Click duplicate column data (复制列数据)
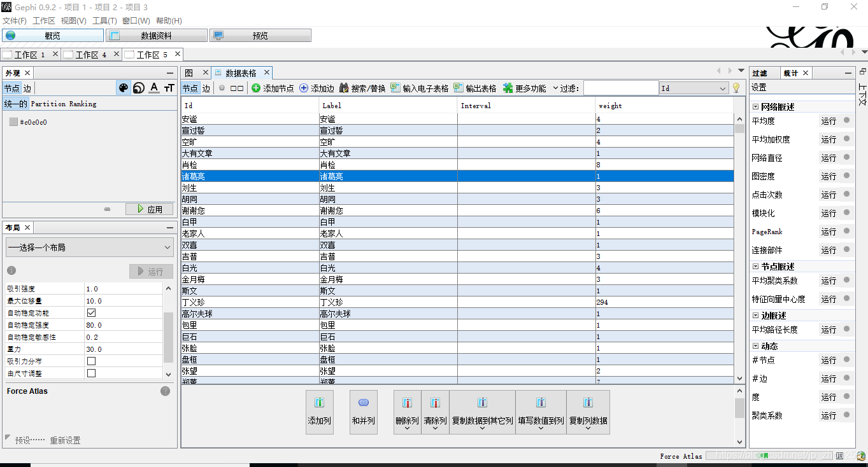This screenshot has width=868, height=467. (x=588, y=412)
